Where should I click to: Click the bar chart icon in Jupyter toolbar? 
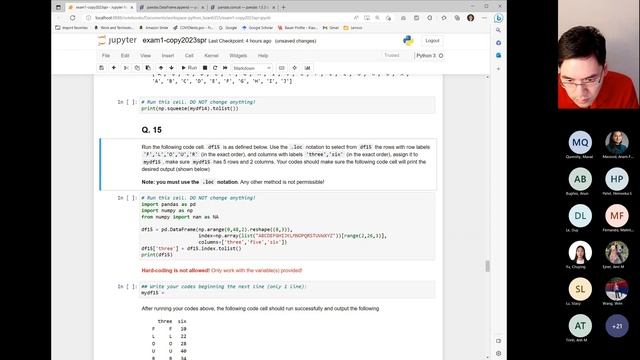click(x=307, y=68)
